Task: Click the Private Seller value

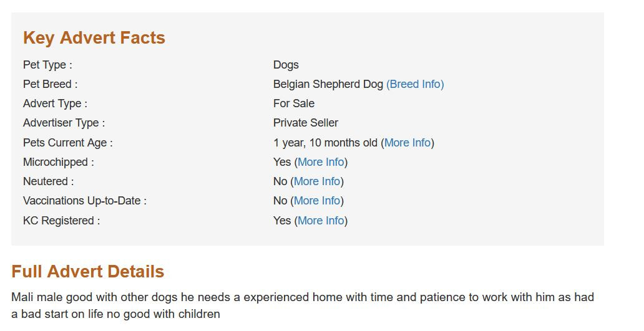Action: pos(306,123)
